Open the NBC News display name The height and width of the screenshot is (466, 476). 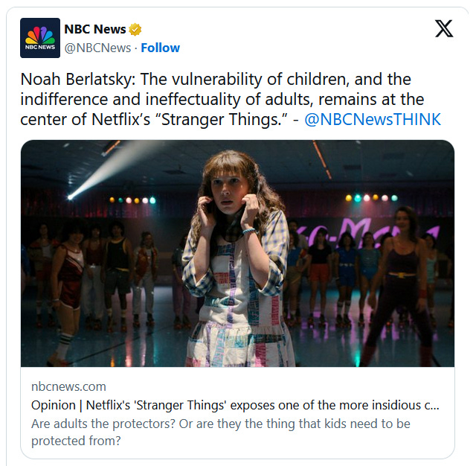coord(95,30)
